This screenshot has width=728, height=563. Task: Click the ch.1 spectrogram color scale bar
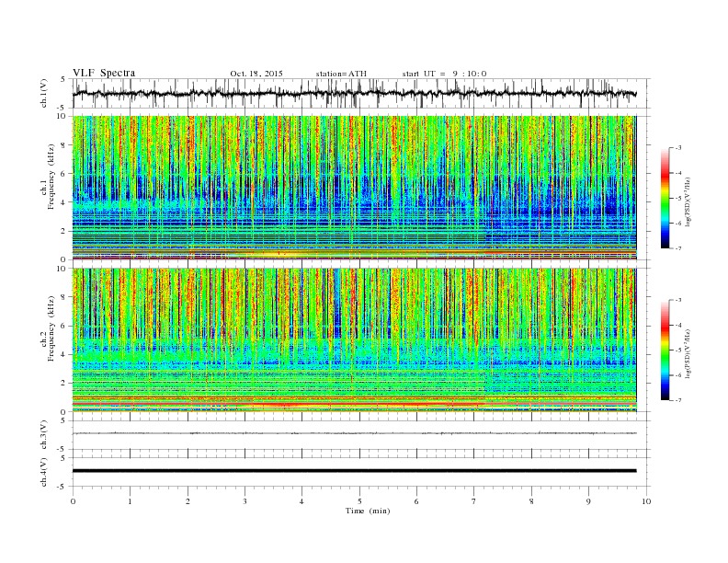click(665, 198)
